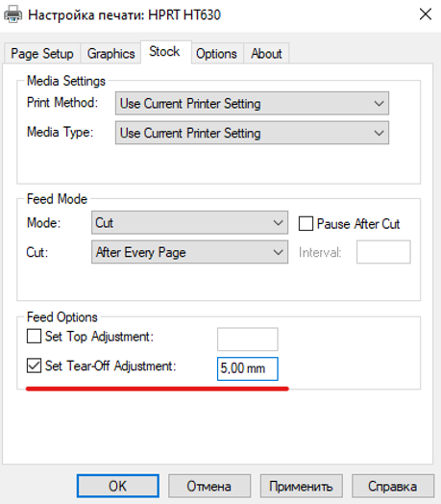The height and width of the screenshot is (504, 441).
Task: Expand the Print Method dropdown
Action: click(x=252, y=104)
